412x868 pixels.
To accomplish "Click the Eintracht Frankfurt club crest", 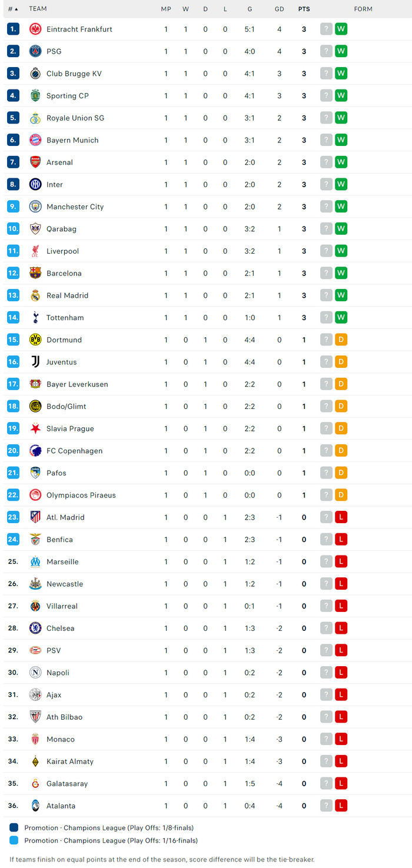I will [x=35, y=29].
